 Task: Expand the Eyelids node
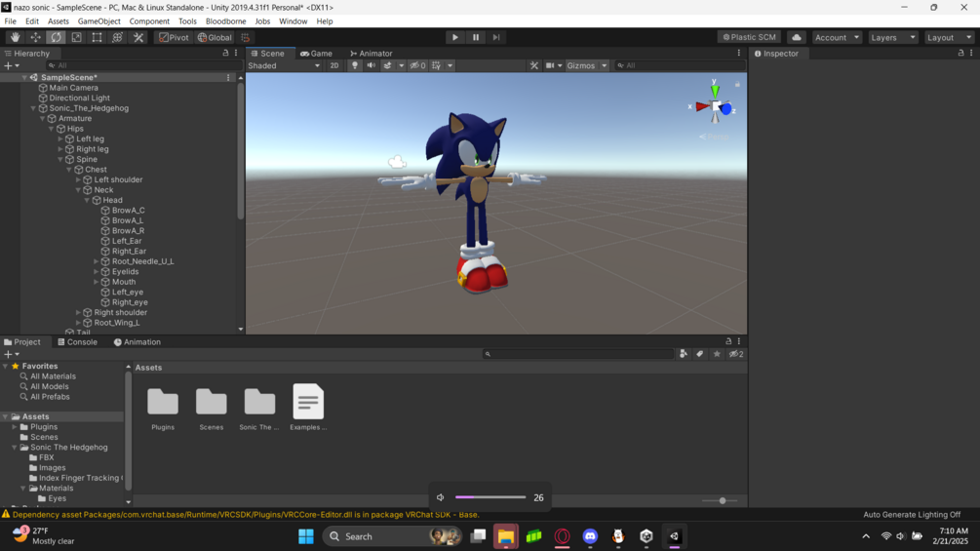[97, 272]
